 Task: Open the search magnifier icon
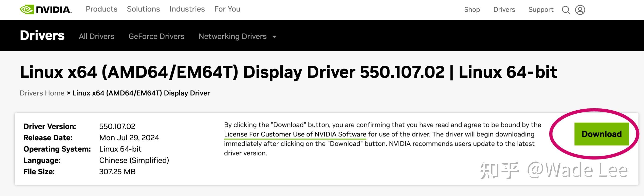click(x=566, y=10)
